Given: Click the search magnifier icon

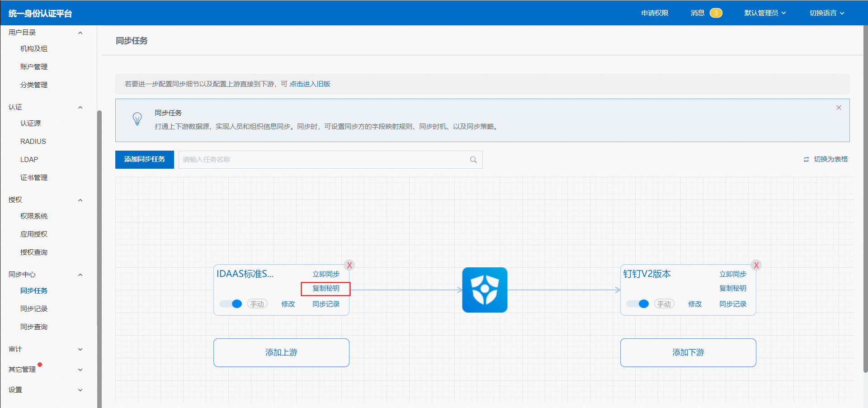Looking at the screenshot, I should 473,160.
